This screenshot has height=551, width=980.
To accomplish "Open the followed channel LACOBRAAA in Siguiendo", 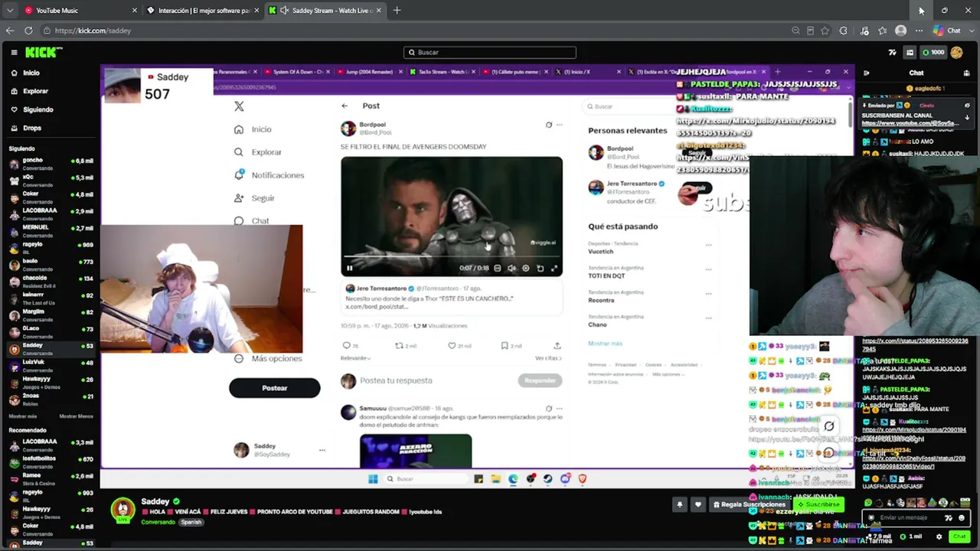I will pos(51,214).
